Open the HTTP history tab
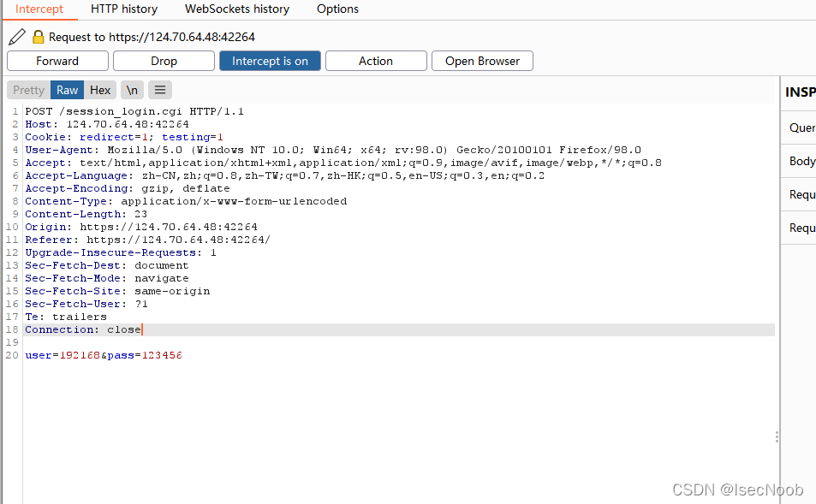Viewport: 816px width, 504px height. (124, 9)
